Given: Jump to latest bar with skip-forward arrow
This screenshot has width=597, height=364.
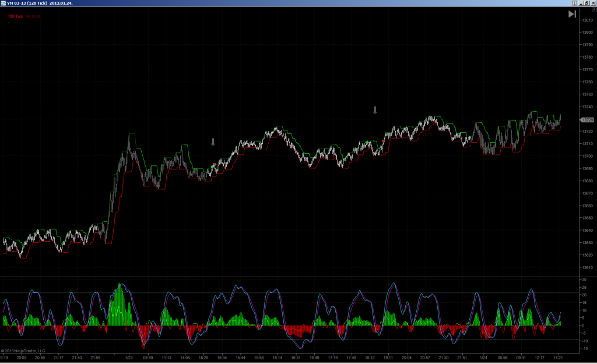Looking at the screenshot, I should pos(572,14).
